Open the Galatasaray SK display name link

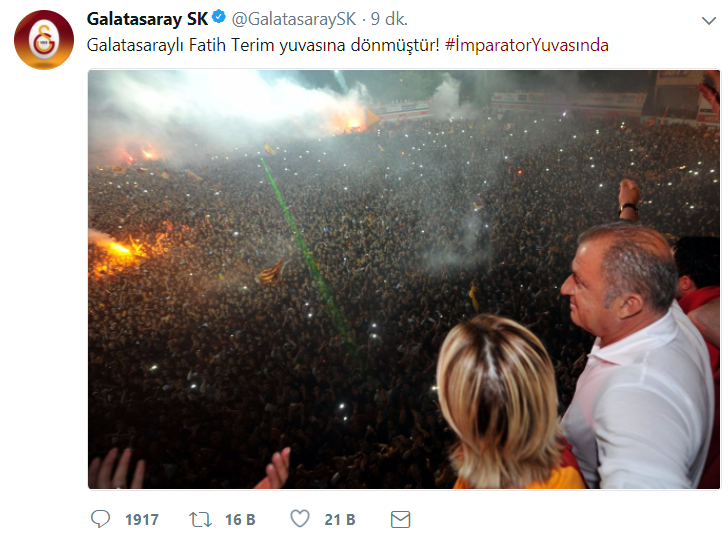[x=147, y=19]
